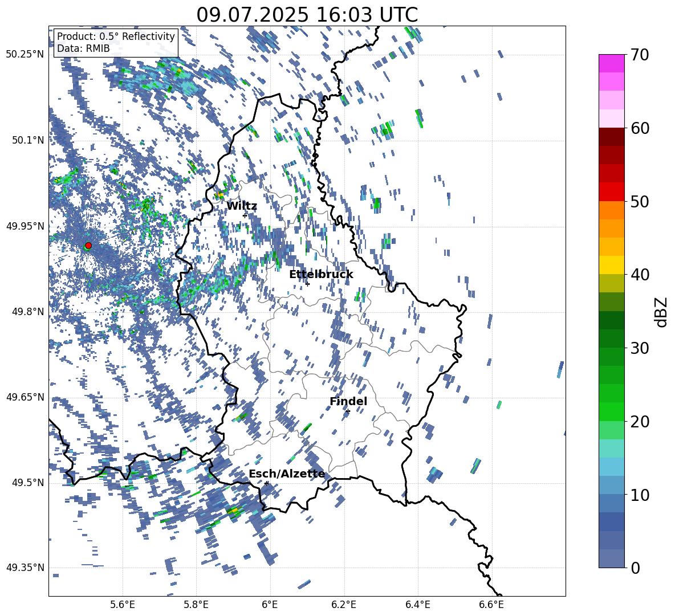Click the 30 label on the colorbar
This screenshot has width=675, height=616.
(x=639, y=348)
